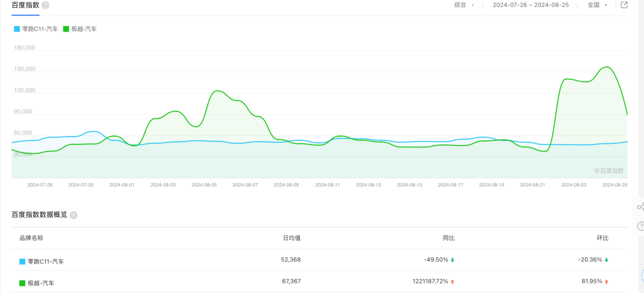644x293 pixels.
Task: Click red up arrow beside 1221187.72%
Action: (x=453, y=282)
